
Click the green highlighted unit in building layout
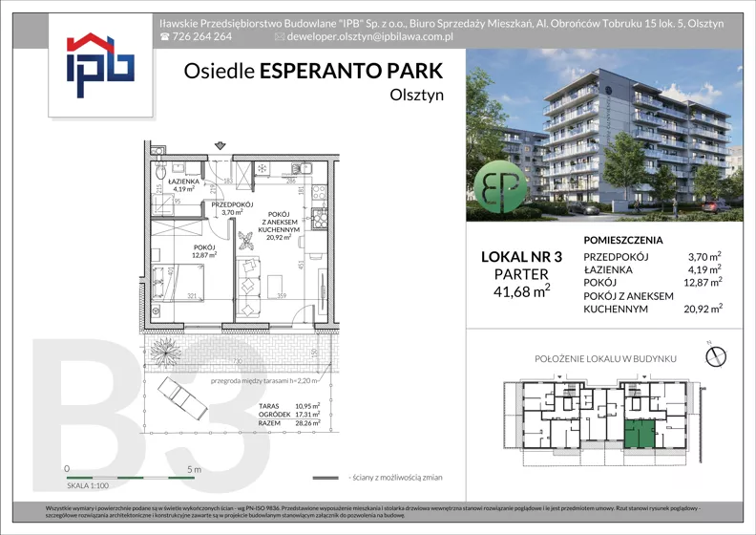pos(640,433)
